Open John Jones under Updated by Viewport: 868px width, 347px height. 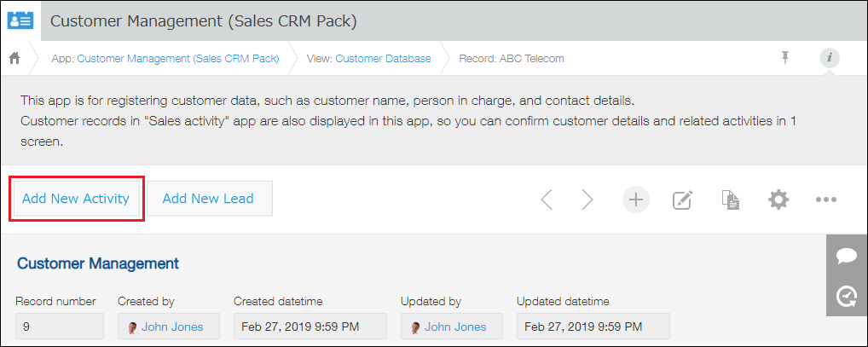coord(455,327)
